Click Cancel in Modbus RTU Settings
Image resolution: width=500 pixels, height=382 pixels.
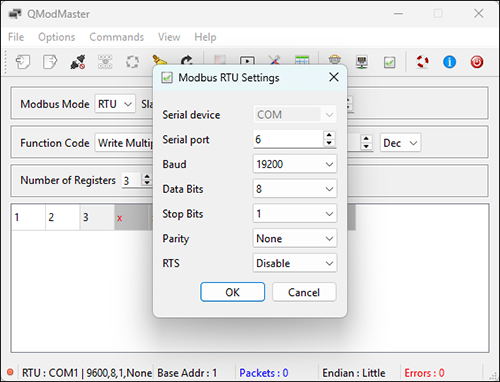(304, 292)
